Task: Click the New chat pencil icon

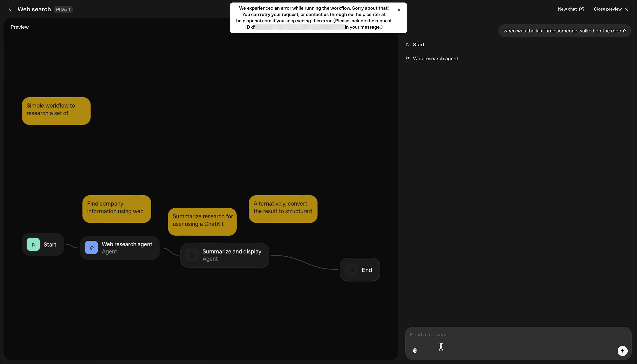Action: (582, 9)
